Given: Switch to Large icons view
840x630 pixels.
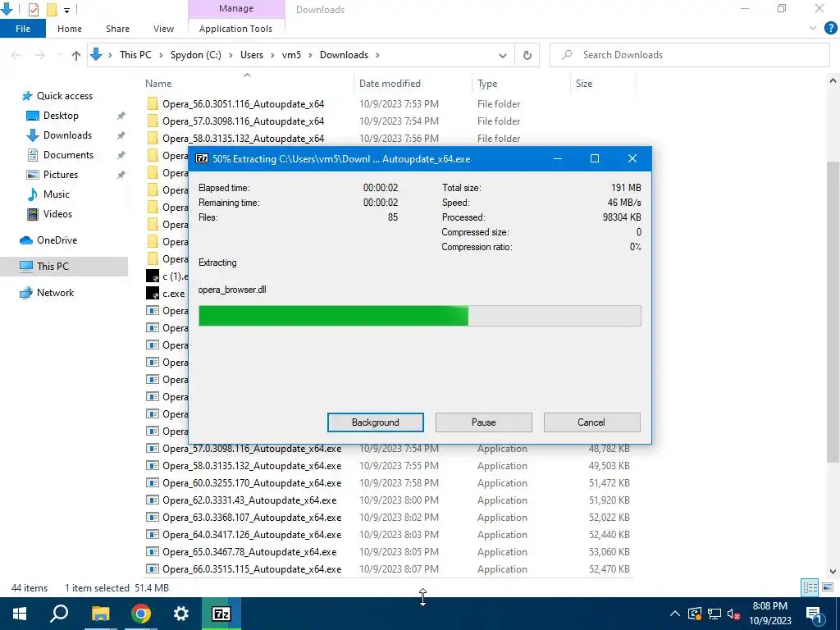Looking at the screenshot, I should [x=827, y=587].
